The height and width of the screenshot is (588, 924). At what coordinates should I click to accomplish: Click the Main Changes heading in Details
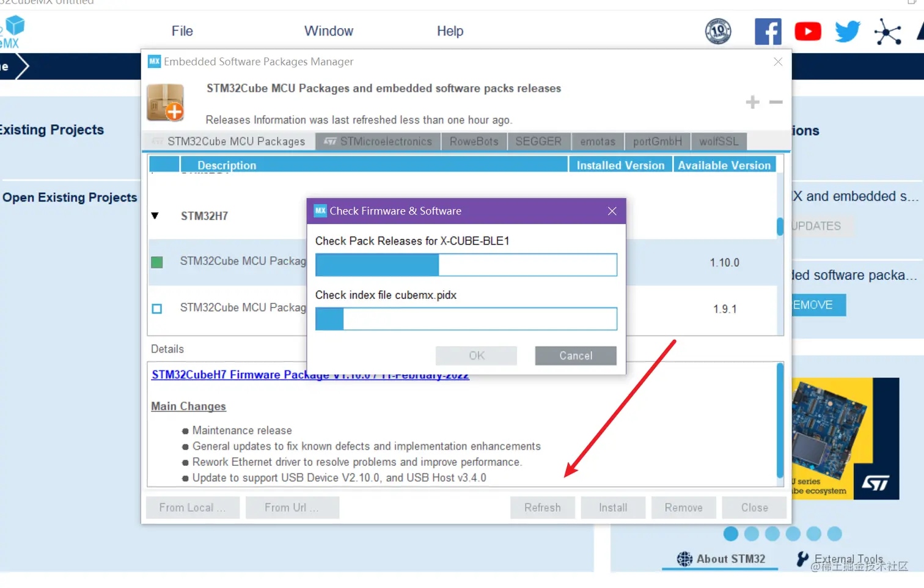(188, 406)
